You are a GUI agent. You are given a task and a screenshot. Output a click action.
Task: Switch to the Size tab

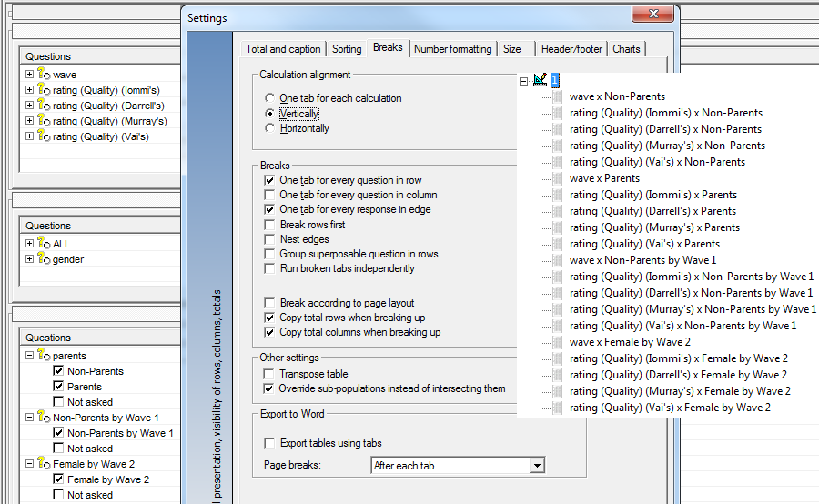click(x=511, y=49)
